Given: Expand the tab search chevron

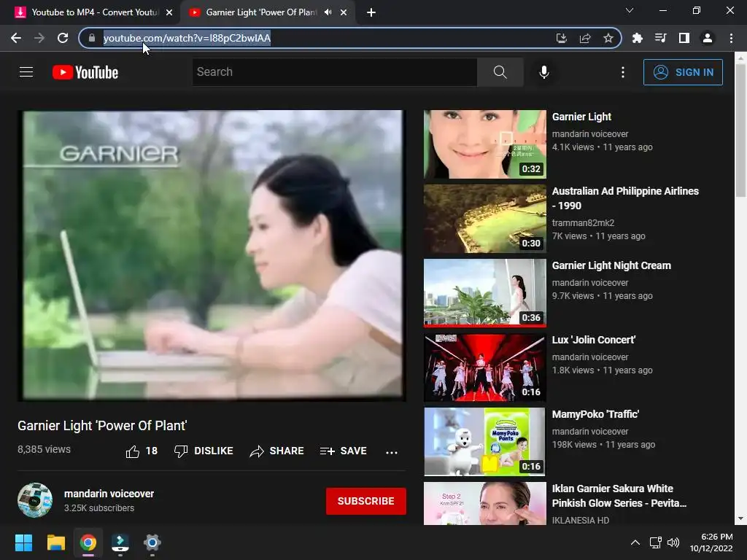Looking at the screenshot, I should click(x=630, y=10).
